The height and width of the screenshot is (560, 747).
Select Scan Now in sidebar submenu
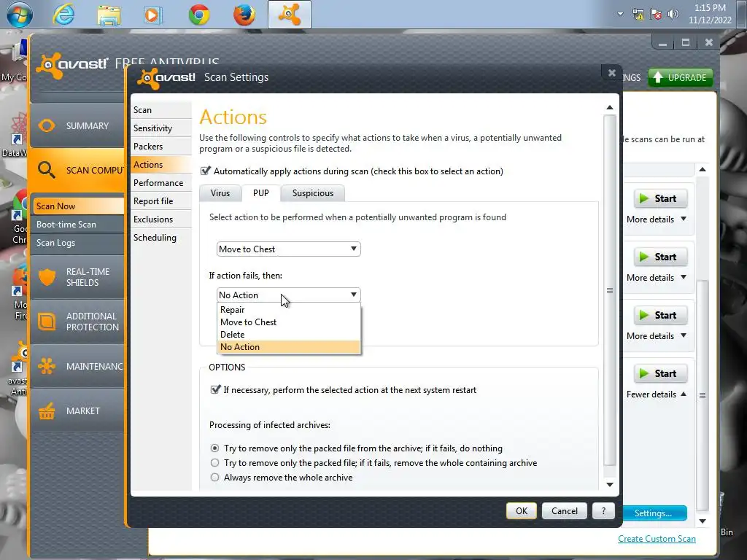pyautogui.click(x=79, y=206)
